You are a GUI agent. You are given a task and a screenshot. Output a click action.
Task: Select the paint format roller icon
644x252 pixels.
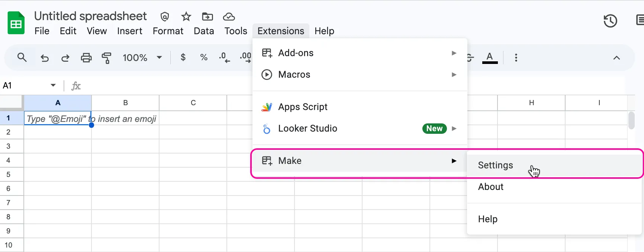(x=107, y=58)
